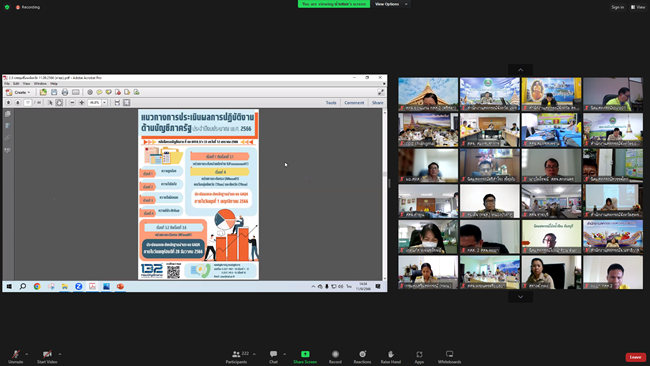650x366 pixels.
Task: Open Zoom Apps
Action: pos(419,356)
